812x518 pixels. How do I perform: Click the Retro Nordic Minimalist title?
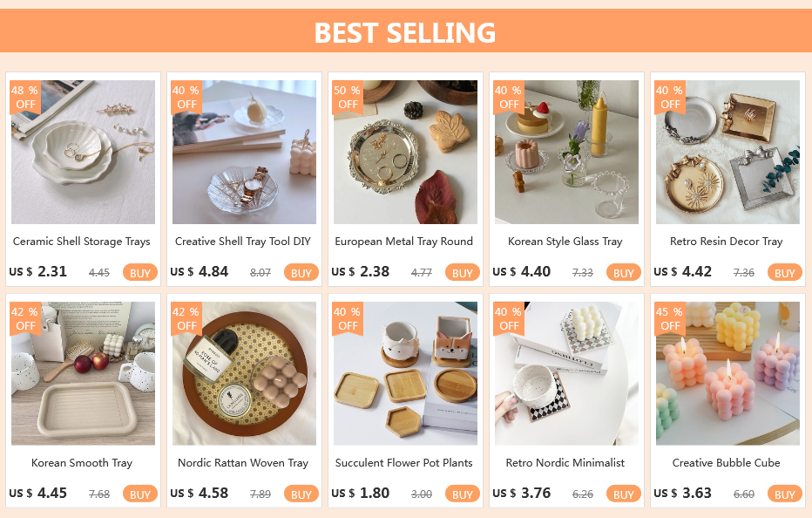click(x=565, y=463)
